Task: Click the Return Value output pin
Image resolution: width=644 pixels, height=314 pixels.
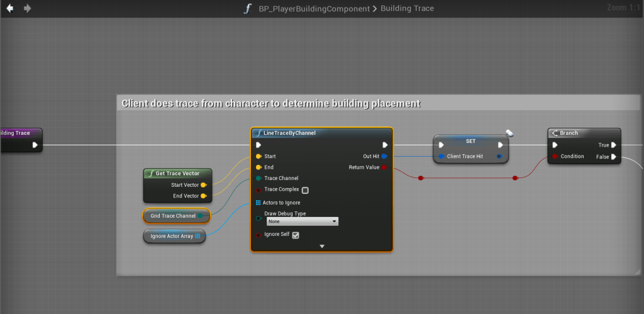Action: (384, 167)
